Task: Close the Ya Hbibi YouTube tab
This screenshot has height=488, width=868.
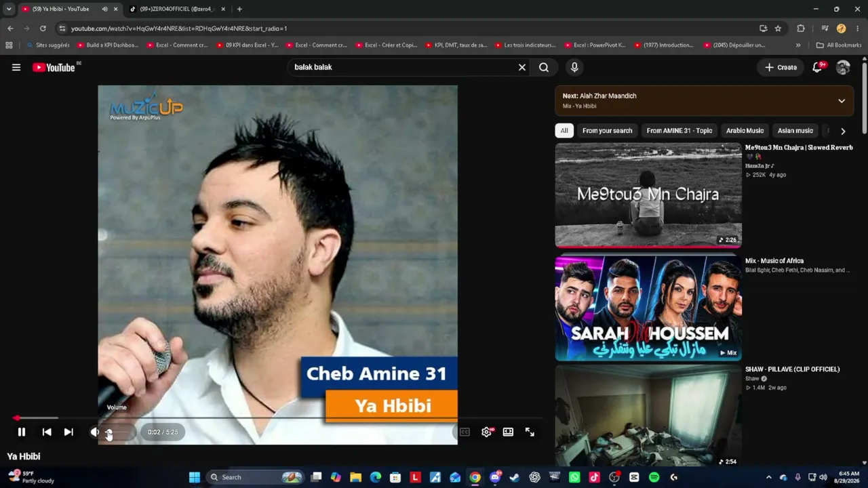Action: pyautogui.click(x=115, y=9)
